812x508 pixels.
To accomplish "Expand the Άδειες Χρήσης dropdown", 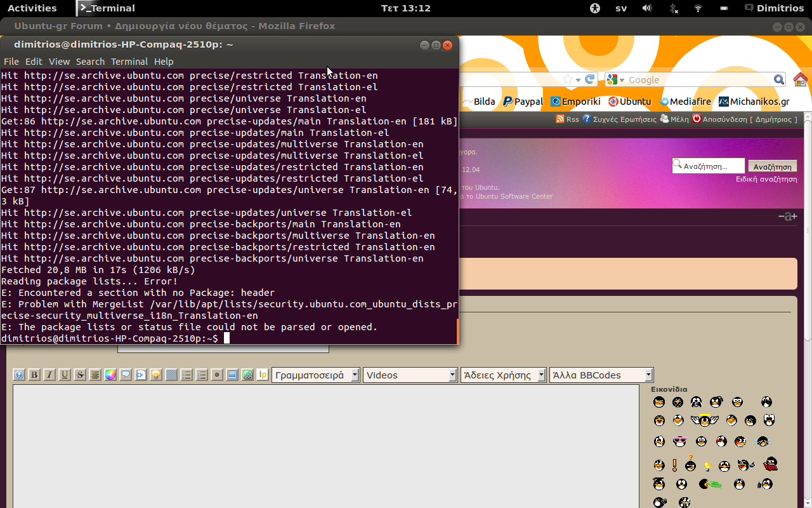I will pyautogui.click(x=503, y=375).
